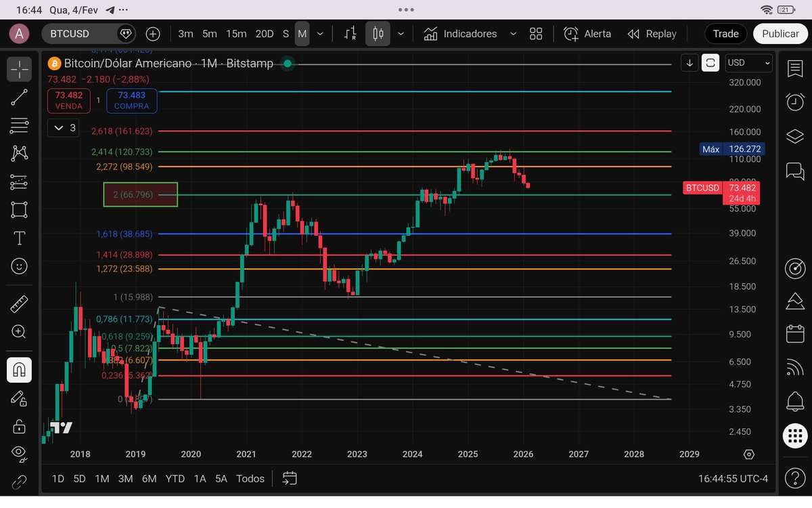Image resolution: width=812 pixels, height=508 pixels.
Task: Open the economic calendar panel
Action: pyautogui.click(x=795, y=334)
